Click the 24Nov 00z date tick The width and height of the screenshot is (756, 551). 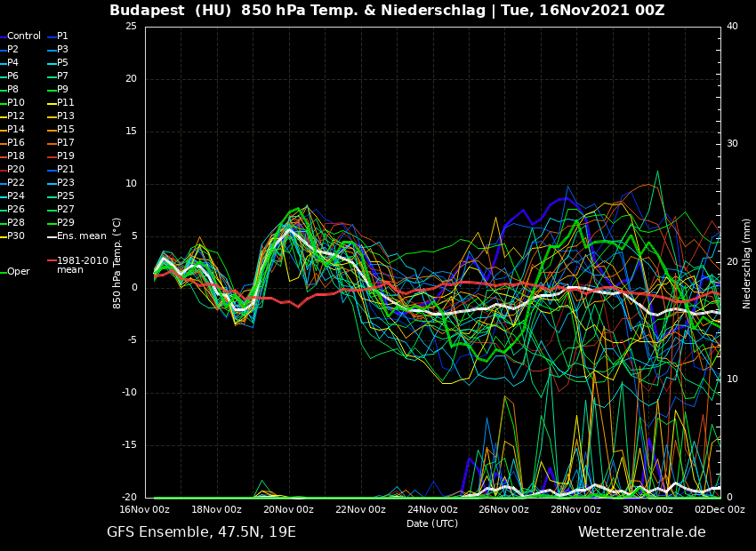[432, 510]
